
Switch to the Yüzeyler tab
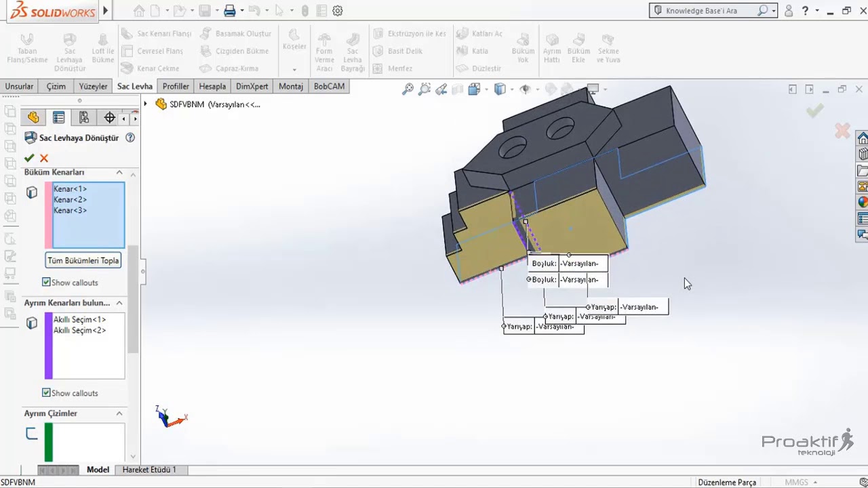pos(93,86)
